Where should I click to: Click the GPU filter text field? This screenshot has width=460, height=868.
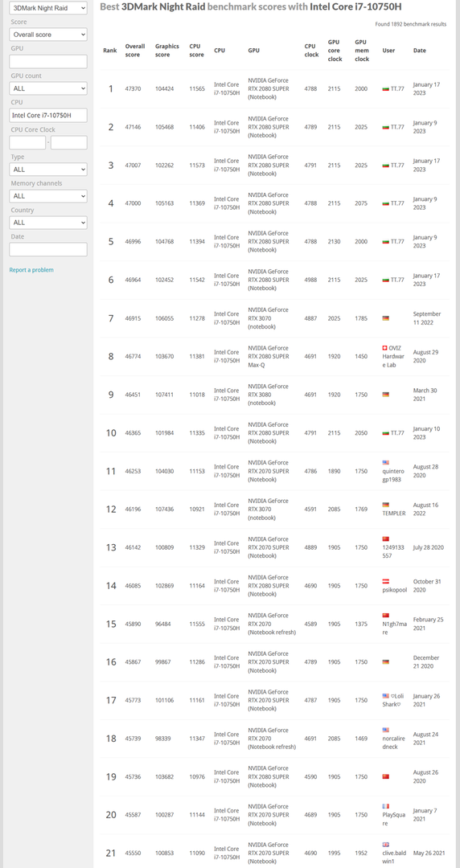click(x=48, y=61)
